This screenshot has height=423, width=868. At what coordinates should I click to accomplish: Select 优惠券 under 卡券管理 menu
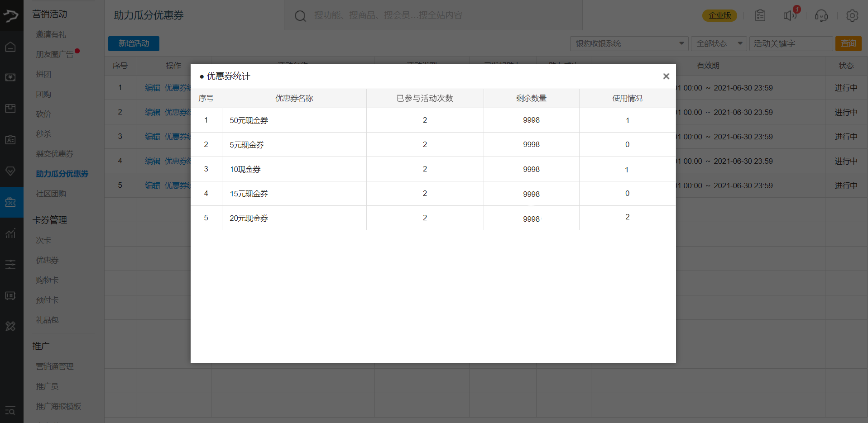pyautogui.click(x=47, y=260)
